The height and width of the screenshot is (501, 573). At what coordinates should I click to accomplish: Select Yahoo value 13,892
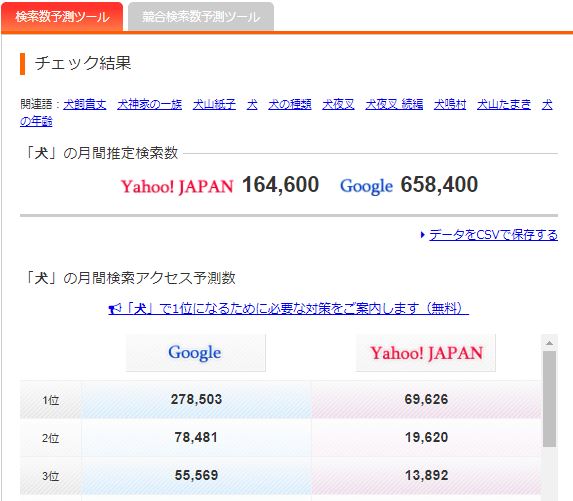426,475
